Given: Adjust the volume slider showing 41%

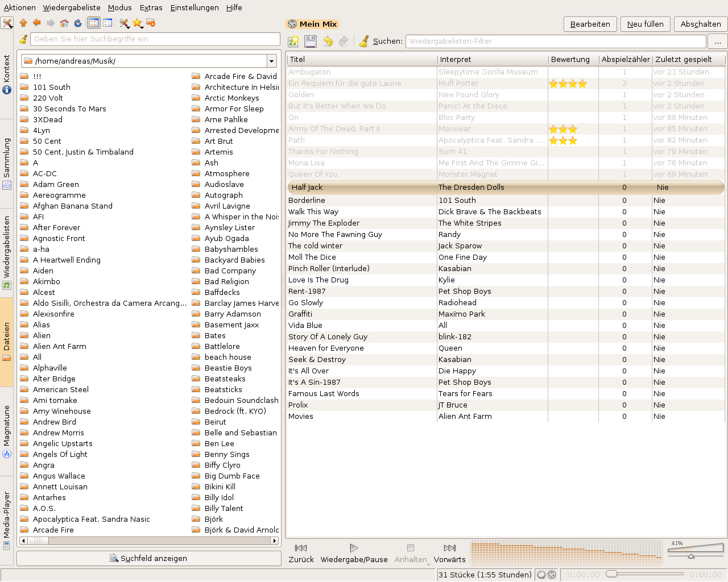Looking at the screenshot, I should pyautogui.click(x=696, y=550).
